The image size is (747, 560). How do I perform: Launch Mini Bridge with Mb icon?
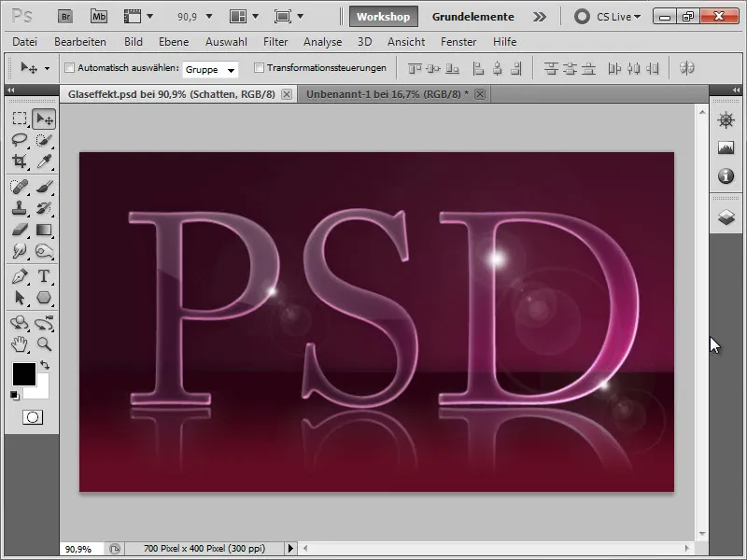[x=99, y=17]
